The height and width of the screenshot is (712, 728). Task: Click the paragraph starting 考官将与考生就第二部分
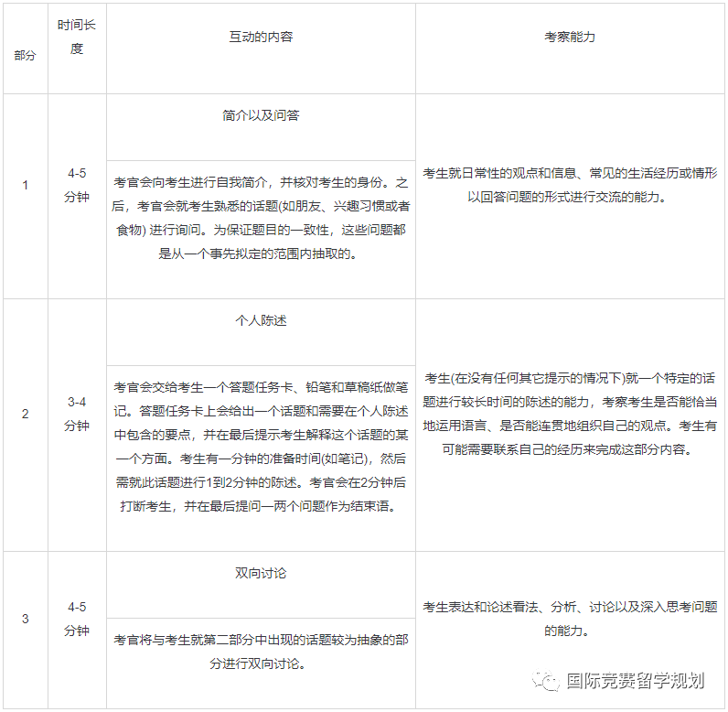coord(261,653)
